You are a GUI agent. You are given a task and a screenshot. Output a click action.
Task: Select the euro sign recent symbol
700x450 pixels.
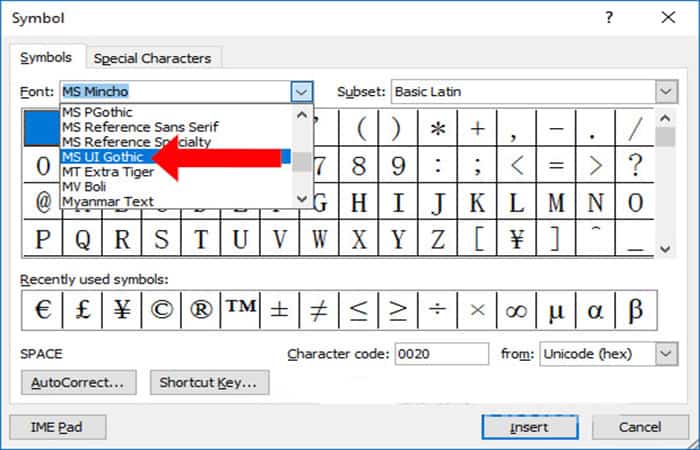pos(42,310)
